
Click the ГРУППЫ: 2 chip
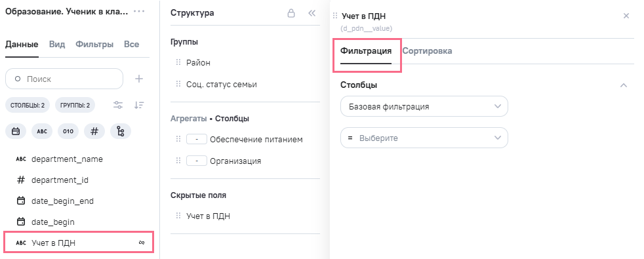(75, 105)
